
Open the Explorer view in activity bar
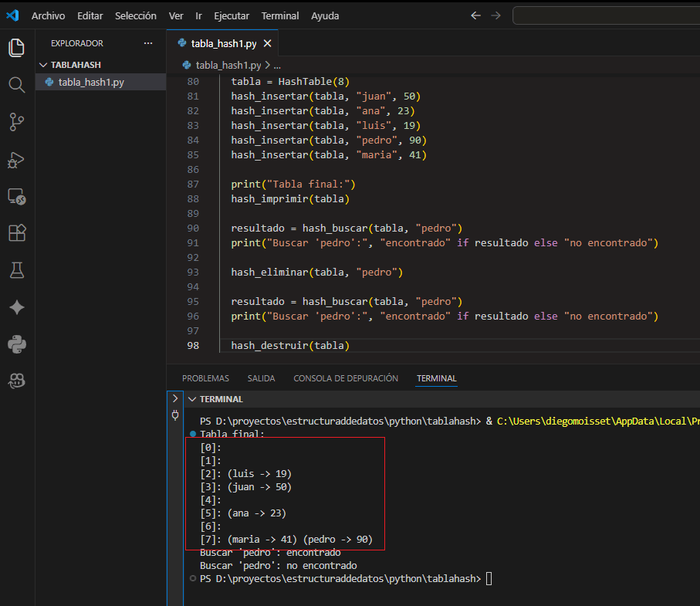[x=16, y=48]
